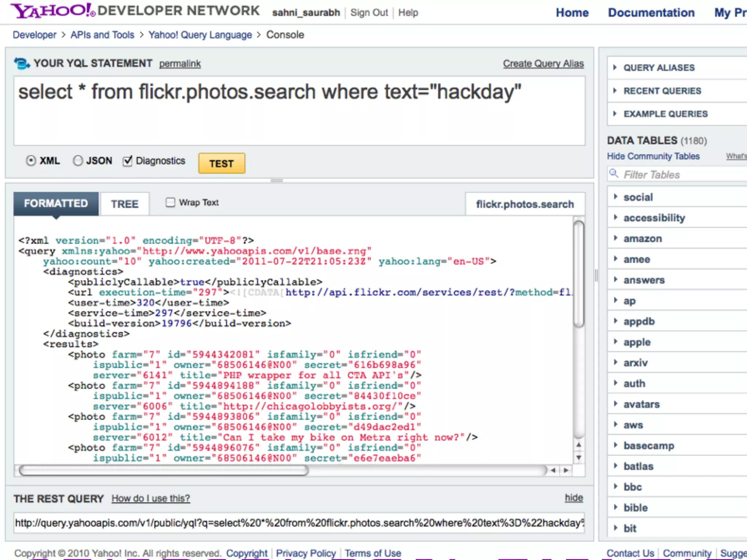Open the Help link
Image resolution: width=747 pixels, height=560 pixels.
point(408,13)
